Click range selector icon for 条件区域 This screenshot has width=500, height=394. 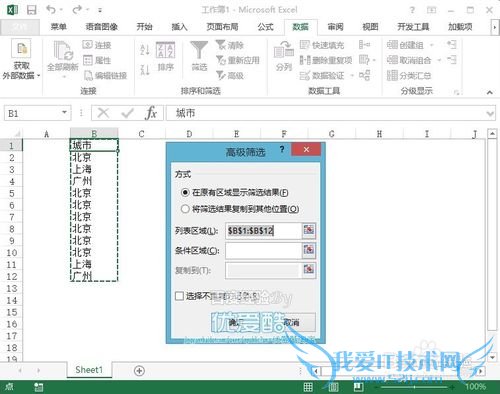(309, 250)
